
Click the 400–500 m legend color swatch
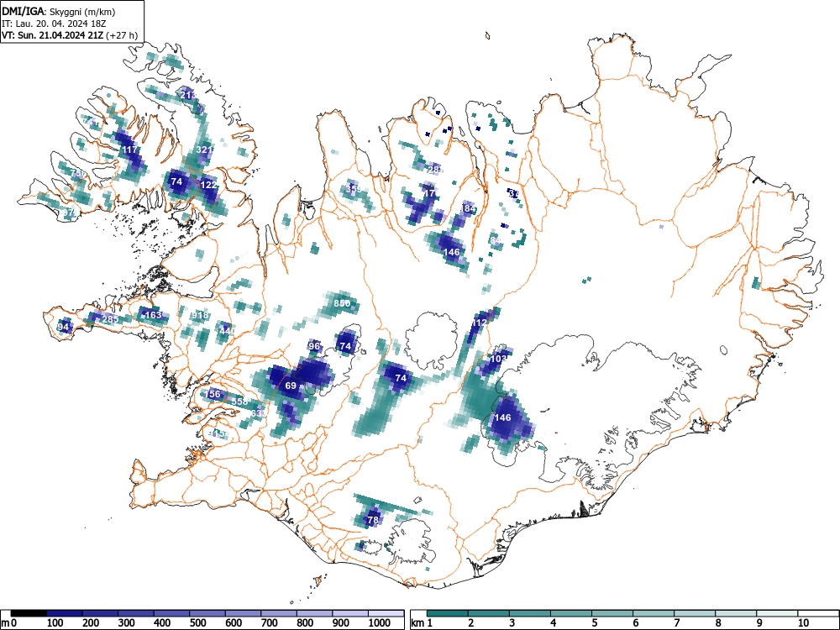(172, 613)
